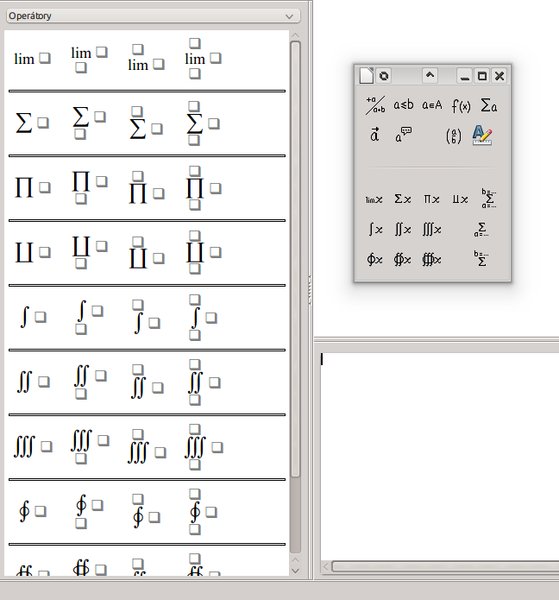Viewport: 559px width, 600px height.
Task: Insert coproduct symbol with upper limit
Action: tap(146, 253)
